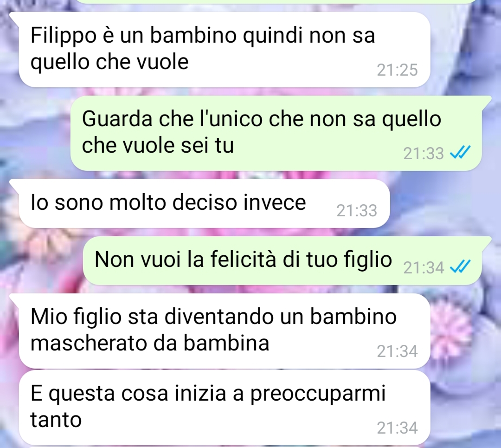The width and height of the screenshot is (501, 448).
Task: Select message 'Filippo è un bambino quindi non sa'
Action: [225, 50]
